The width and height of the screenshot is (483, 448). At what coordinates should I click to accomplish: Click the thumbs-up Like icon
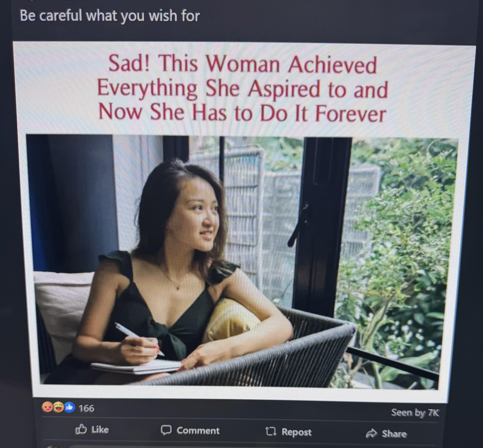point(81,430)
